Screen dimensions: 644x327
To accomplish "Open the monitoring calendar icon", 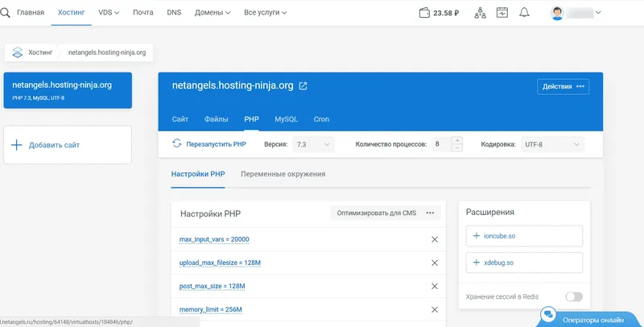I will [x=502, y=13].
